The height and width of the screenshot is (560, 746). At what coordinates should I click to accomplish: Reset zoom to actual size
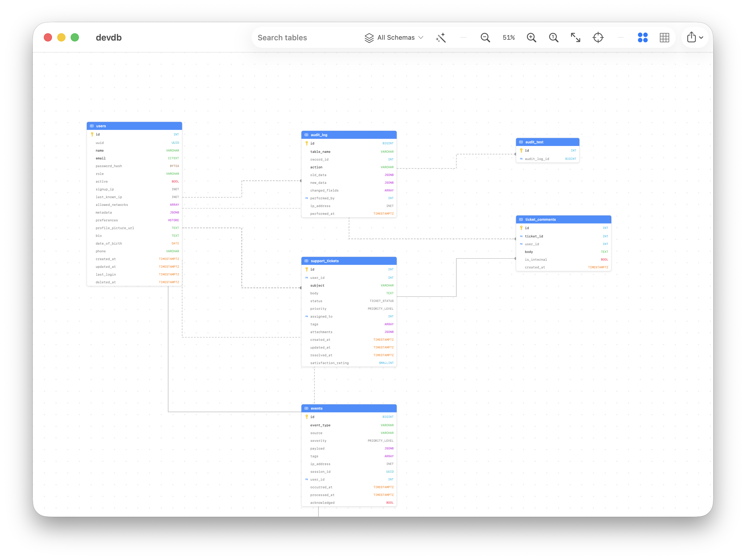[x=554, y=38]
